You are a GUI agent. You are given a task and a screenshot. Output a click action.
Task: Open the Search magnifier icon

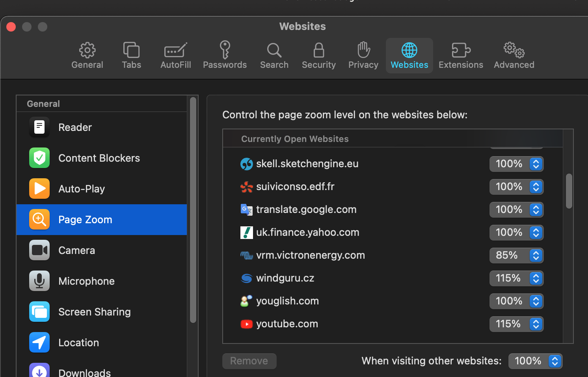(x=274, y=50)
